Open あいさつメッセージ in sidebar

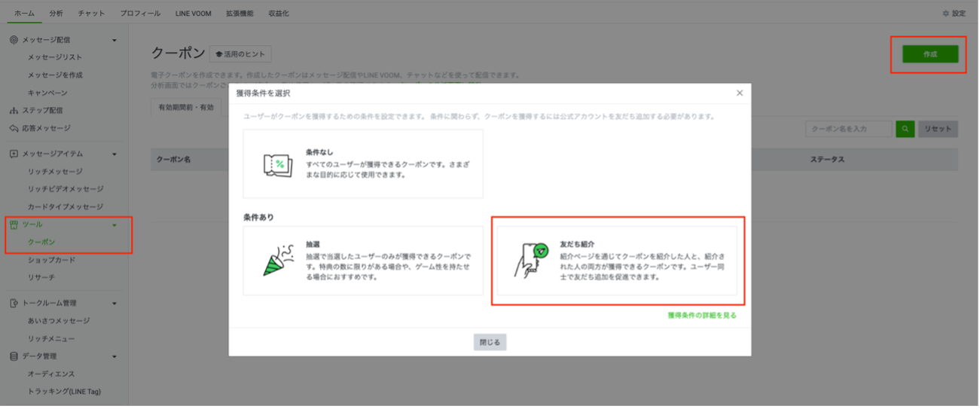(59, 321)
